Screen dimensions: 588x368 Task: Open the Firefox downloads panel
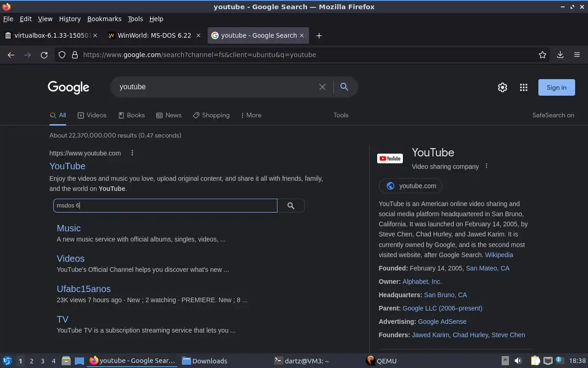click(560, 55)
